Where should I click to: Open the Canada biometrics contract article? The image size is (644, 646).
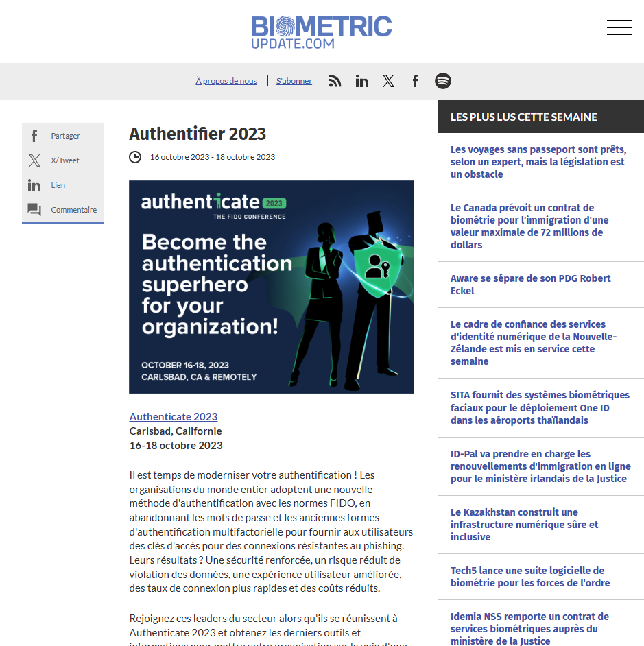tap(529, 226)
